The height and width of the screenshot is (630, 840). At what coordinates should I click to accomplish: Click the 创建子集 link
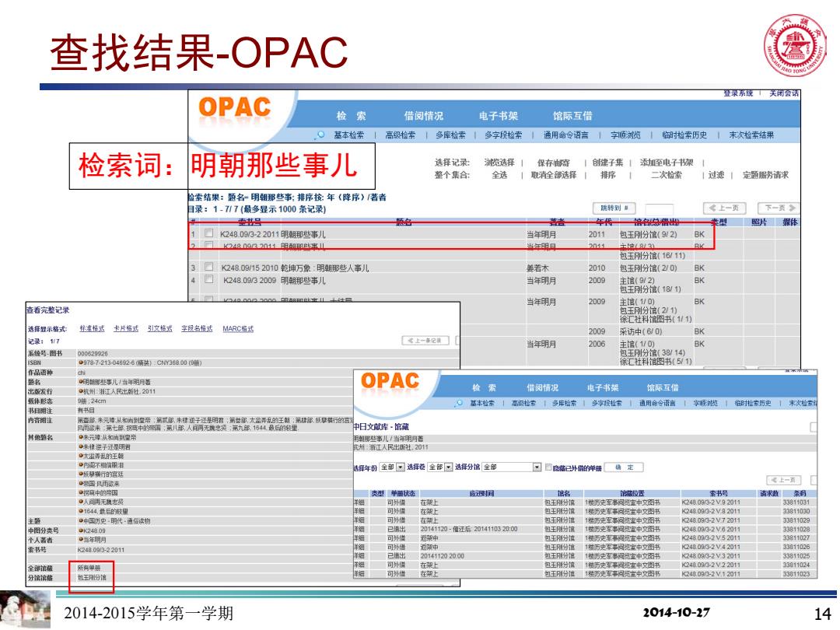[608, 163]
